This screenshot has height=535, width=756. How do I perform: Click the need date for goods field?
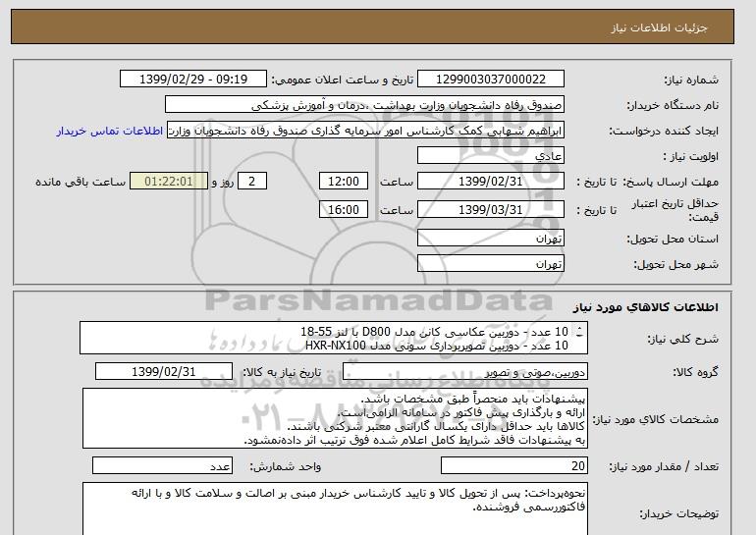pos(164,372)
